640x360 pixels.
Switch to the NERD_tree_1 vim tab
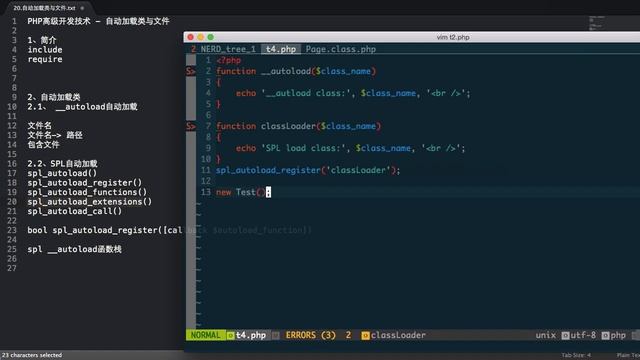coord(228,49)
